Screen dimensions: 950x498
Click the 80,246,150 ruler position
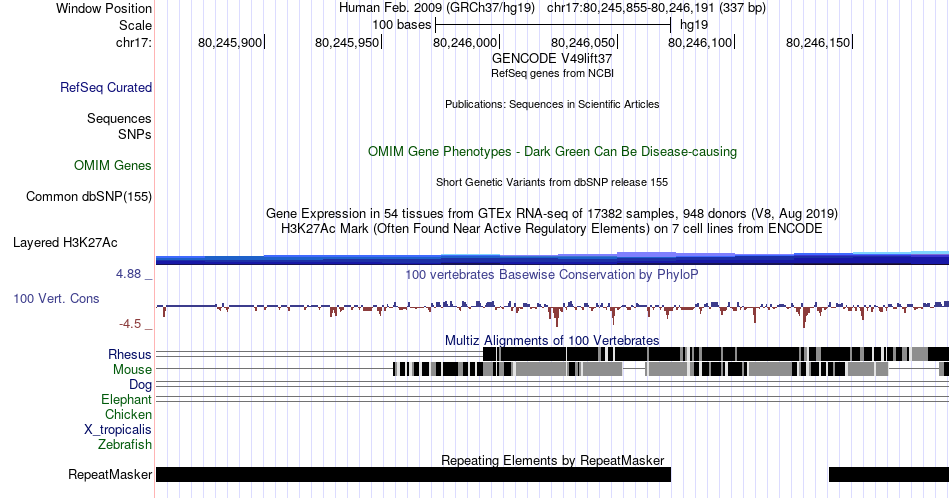click(819, 42)
